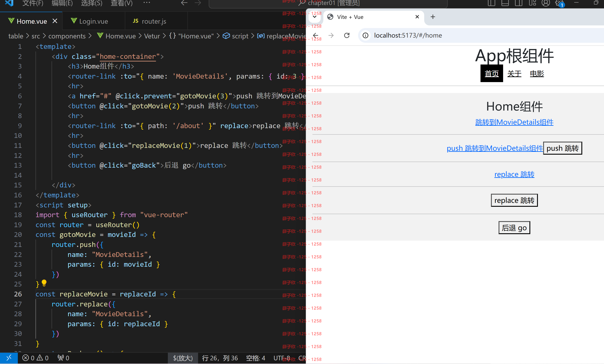Open the browser tab search dropdown arrow
The image size is (604, 364).
click(314, 17)
